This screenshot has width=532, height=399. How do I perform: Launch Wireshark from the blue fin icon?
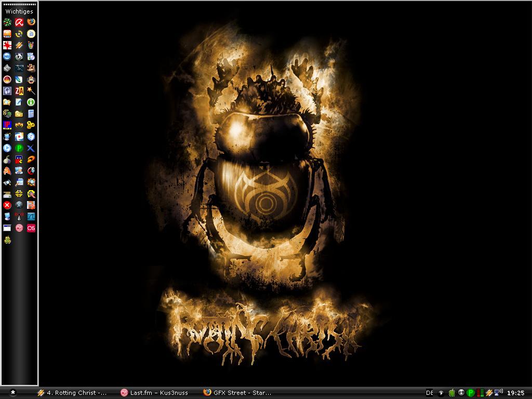point(31,217)
